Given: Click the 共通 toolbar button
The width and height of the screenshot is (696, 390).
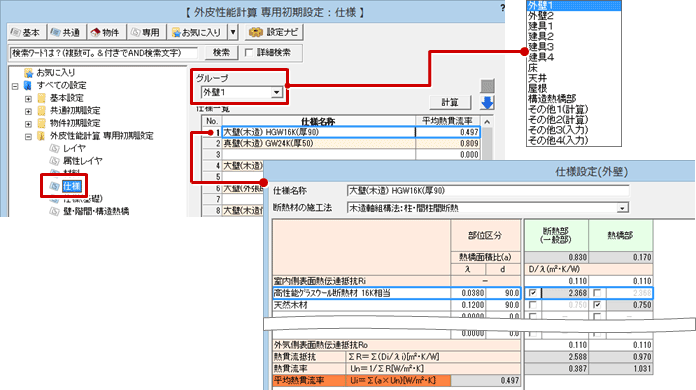Looking at the screenshot, I should coord(65,32).
